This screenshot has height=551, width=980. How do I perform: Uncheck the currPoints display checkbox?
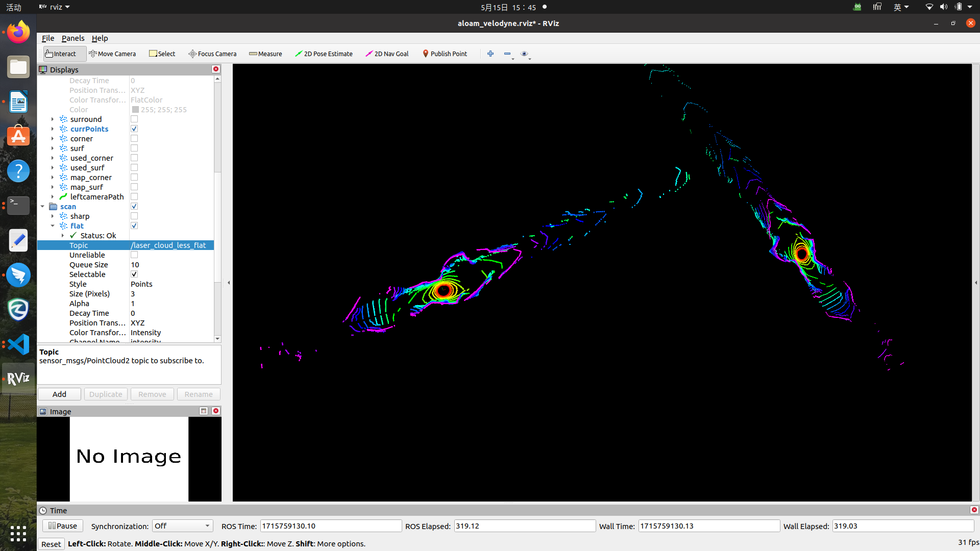(134, 129)
